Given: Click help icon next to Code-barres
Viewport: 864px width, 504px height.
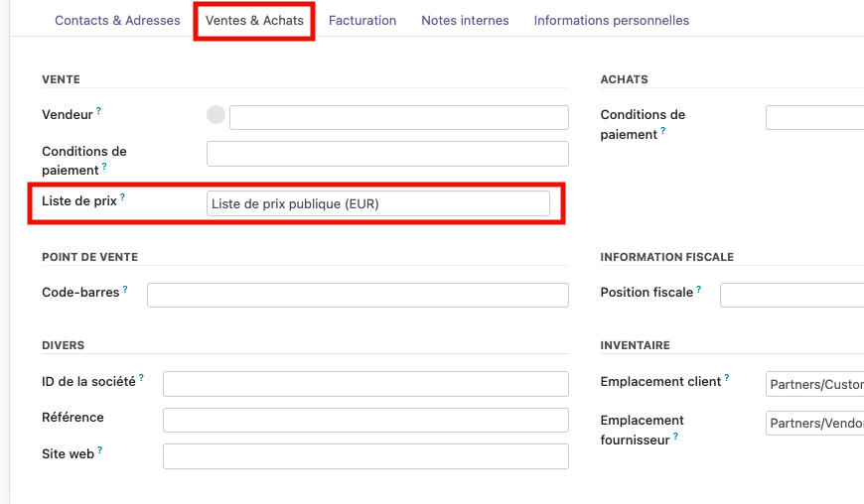Looking at the screenshot, I should pyautogui.click(x=125, y=289).
